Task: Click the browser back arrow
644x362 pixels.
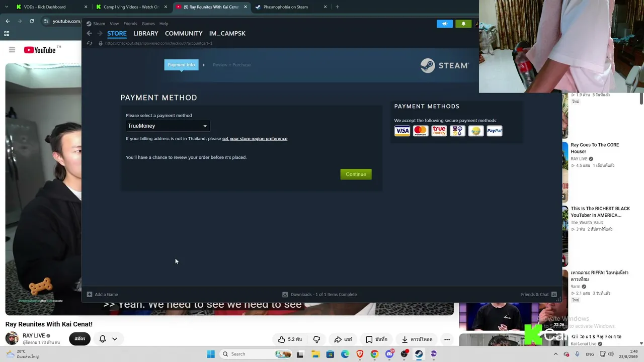Action: click(8, 21)
